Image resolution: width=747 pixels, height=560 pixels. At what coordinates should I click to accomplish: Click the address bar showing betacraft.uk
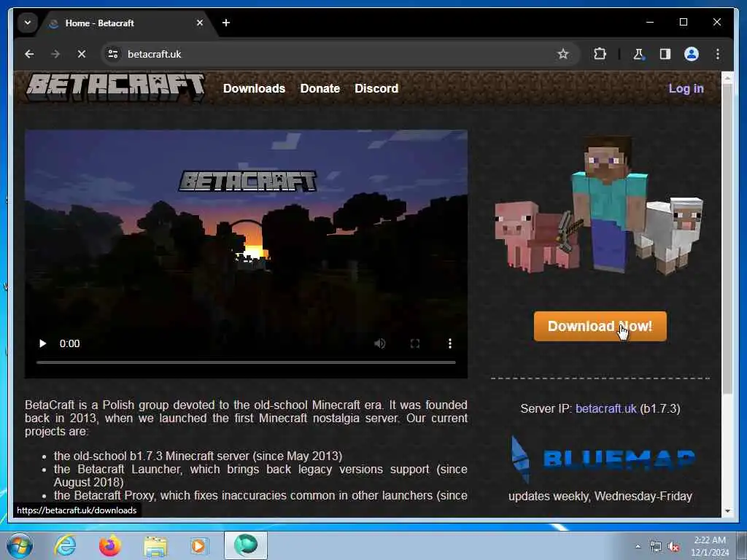click(x=333, y=54)
